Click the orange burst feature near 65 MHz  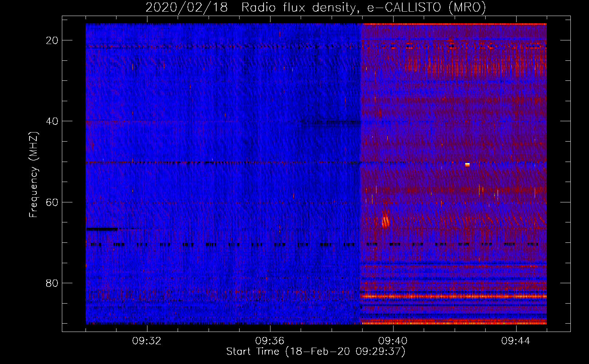click(386, 221)
